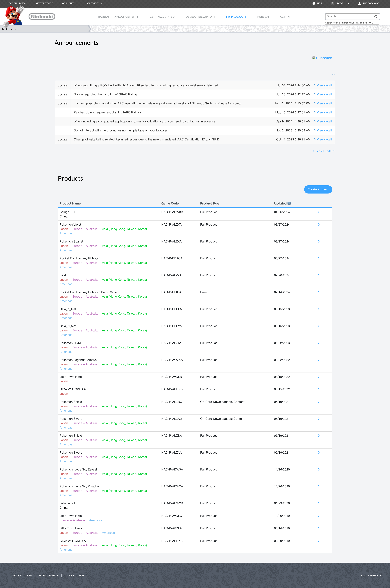Open the Pokemon Legends: Arceus row arrow
This screenshot has width=390, height=588.
(319, 360)
